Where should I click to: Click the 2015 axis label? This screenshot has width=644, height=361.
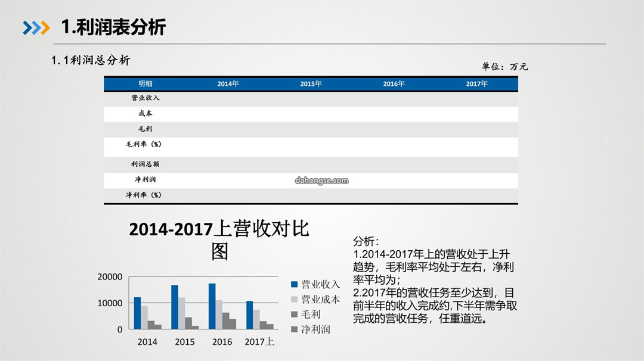185,342
